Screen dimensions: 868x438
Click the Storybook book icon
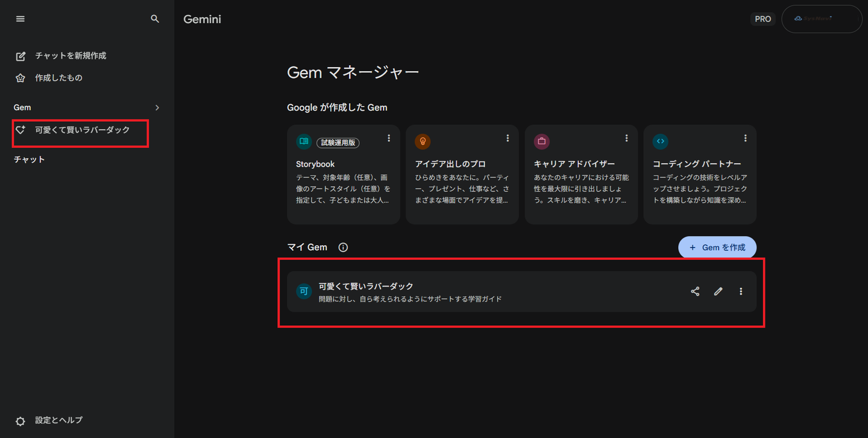point(304,141)
